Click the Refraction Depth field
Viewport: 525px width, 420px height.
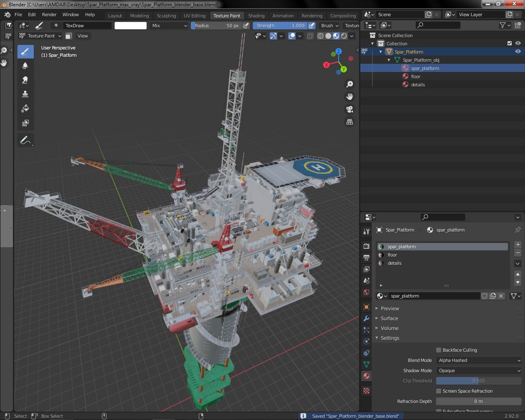[x=479, y=401]
